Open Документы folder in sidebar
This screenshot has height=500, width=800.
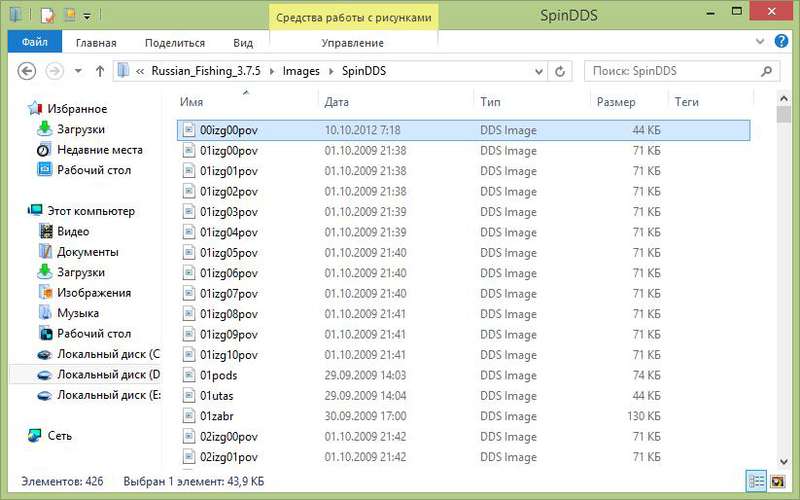tap(87, 252)
